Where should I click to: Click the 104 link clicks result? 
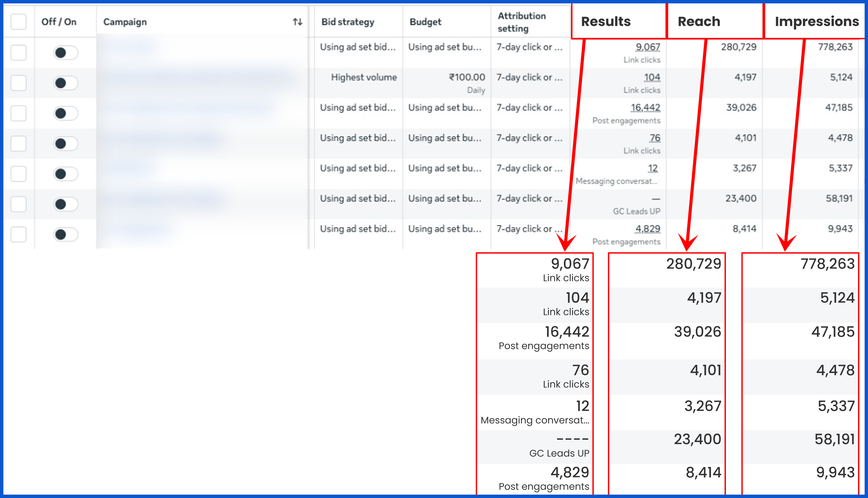[x=652, y=78]
